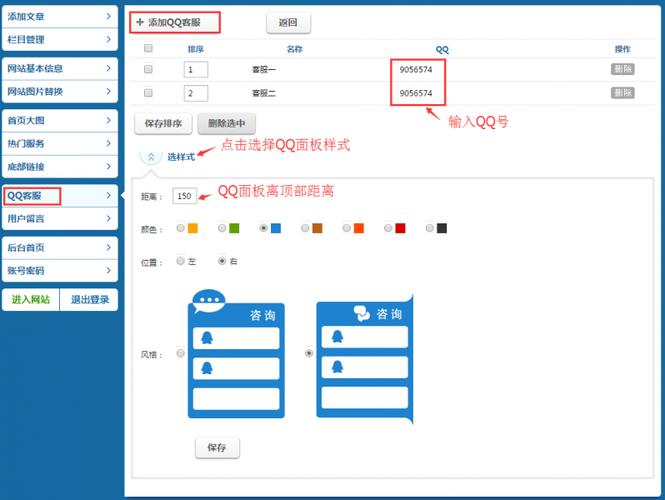Click the 添加QQ客服 add button
Viewport: 665px width, 500px height.
pyautogui.click(x=175, y=22)
